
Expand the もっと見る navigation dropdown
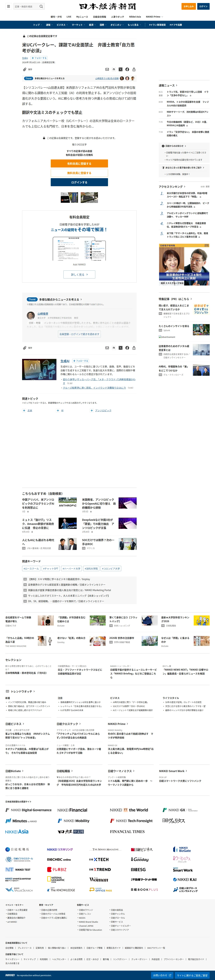pyautogui.click(x=134, y=25)
